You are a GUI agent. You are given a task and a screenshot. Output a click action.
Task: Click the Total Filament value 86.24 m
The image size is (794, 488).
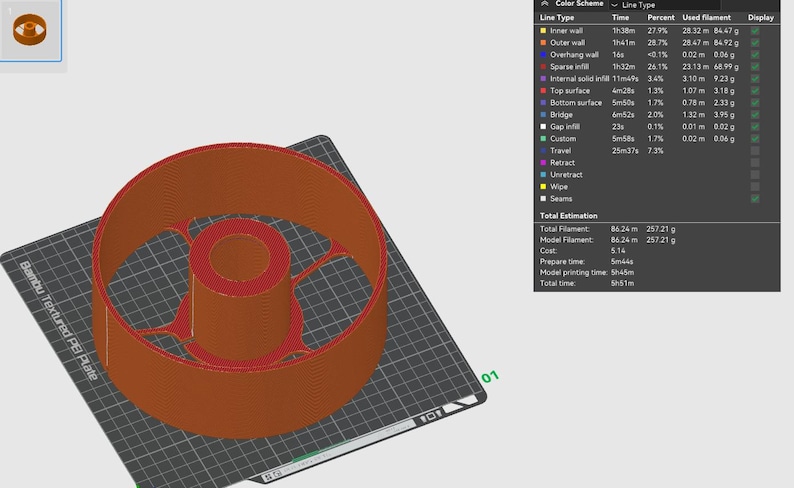624,229
